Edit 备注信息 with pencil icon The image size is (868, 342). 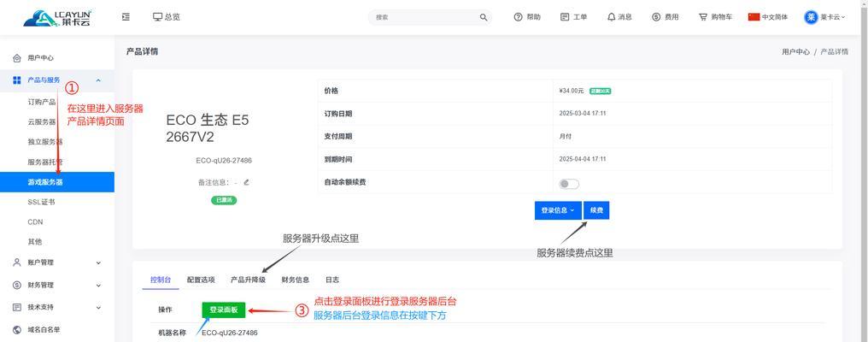(x=246, y=182)
